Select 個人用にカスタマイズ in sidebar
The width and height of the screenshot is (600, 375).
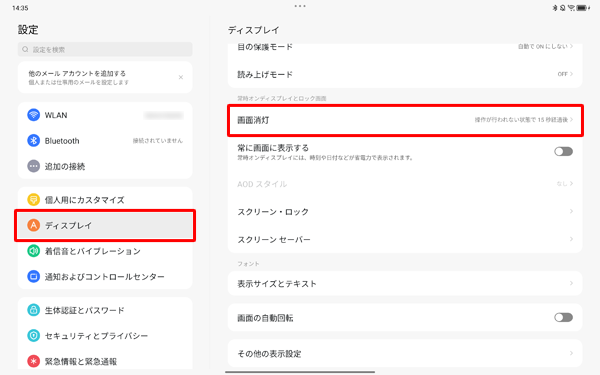coord(105,200)
